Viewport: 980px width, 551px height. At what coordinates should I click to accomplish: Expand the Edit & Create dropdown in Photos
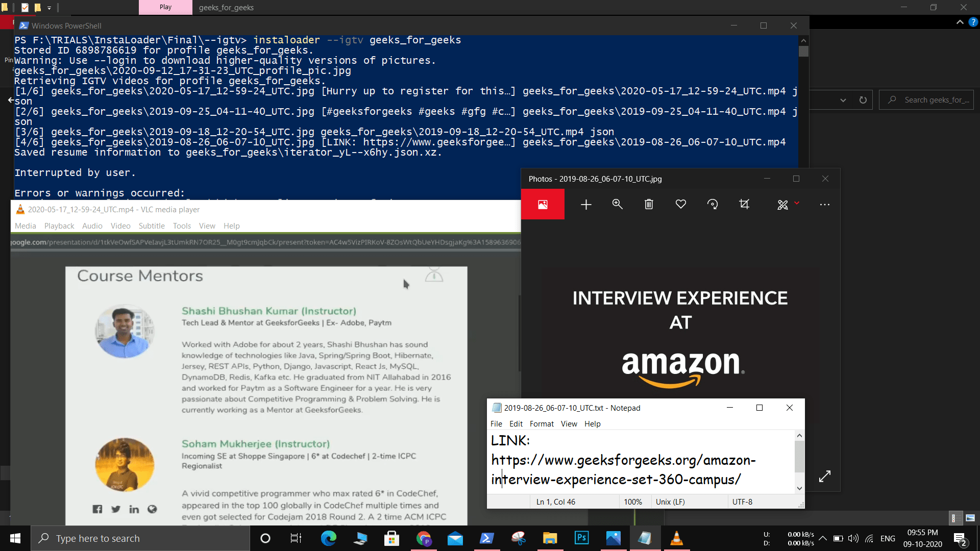tap(797, 204)
